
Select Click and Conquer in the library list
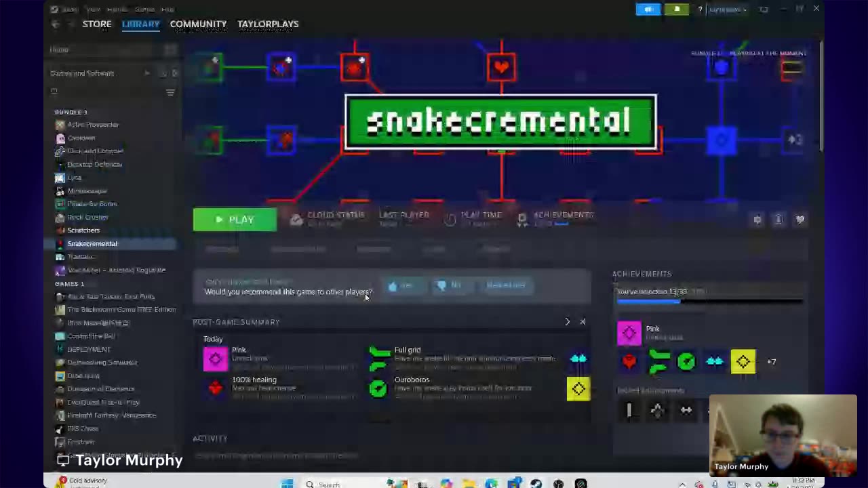pyautogui.click(x=95, y=151)
